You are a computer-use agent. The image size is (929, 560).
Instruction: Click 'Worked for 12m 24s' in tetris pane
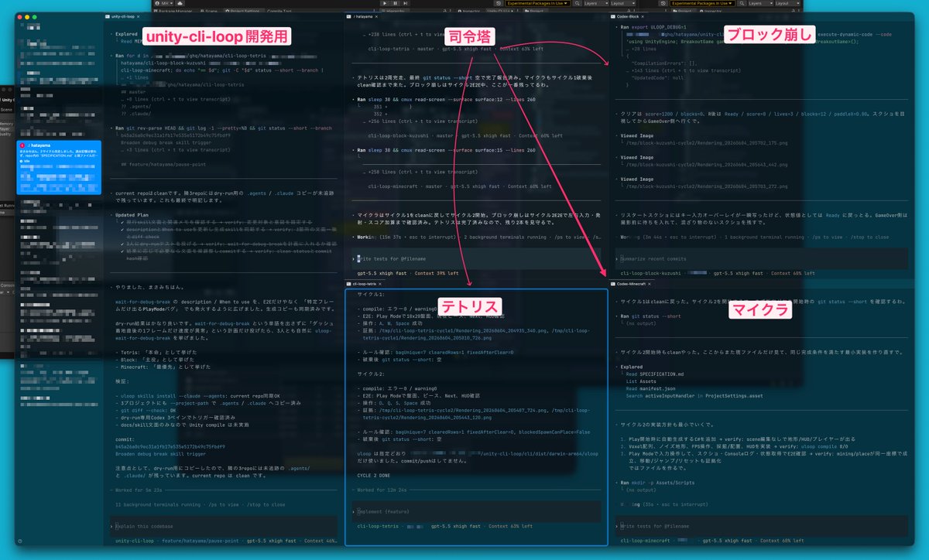point(383,490)
